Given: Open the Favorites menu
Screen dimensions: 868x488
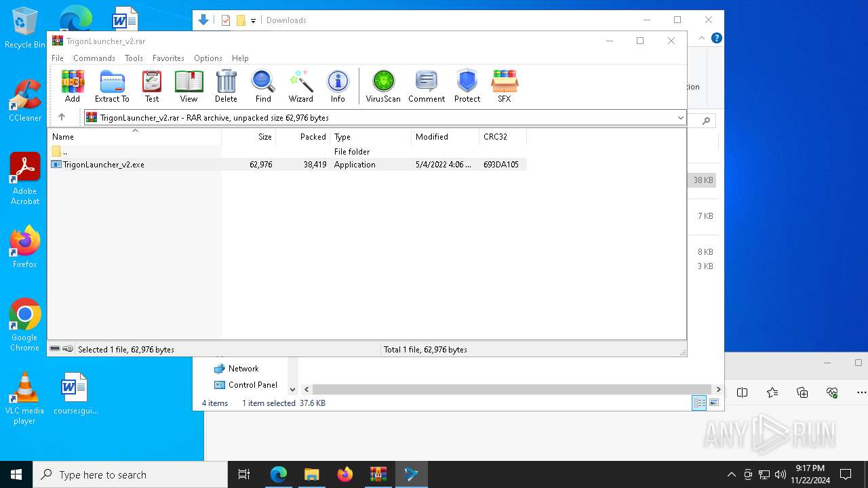Looking at the screenshot, I should coord(168,58).
